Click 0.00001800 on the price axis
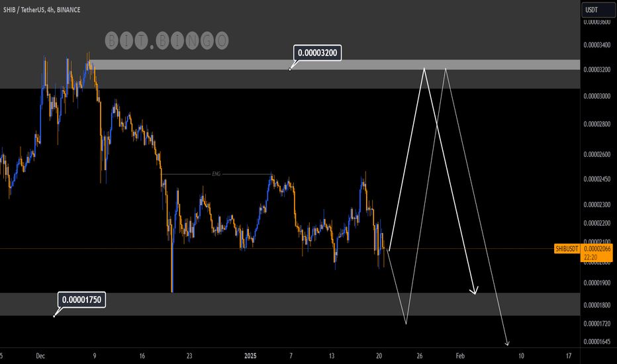 [x=597, y=305]
